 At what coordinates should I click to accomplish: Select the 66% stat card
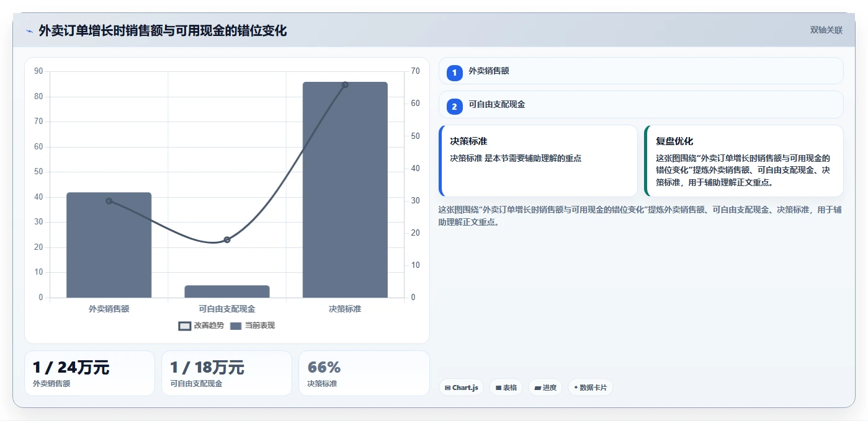(364, 373)
